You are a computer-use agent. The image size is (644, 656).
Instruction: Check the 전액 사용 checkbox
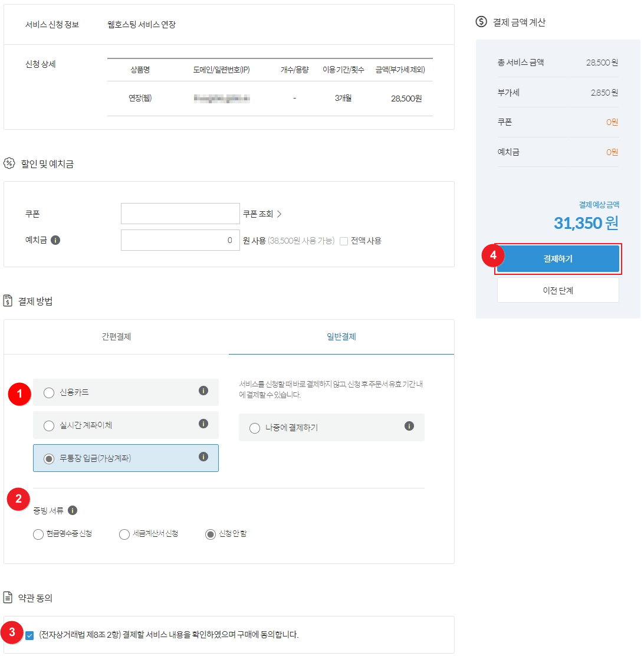point(344,241)
